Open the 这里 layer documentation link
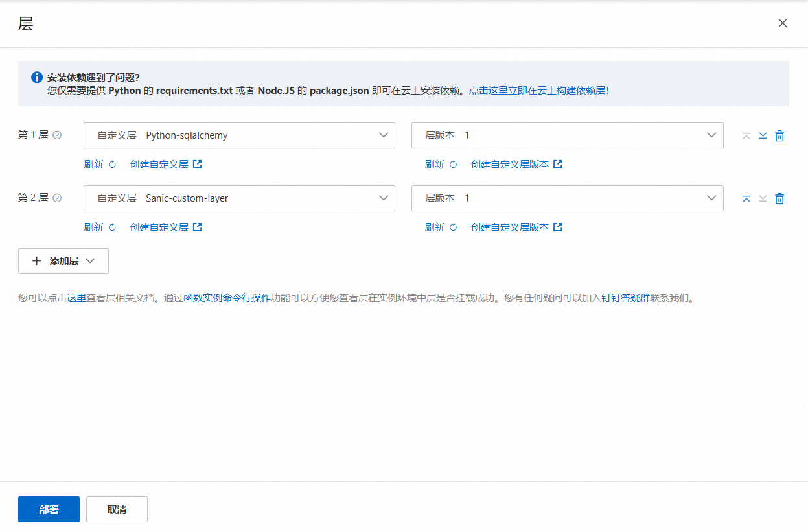Viewport: 808px width, 532px height. (x=76, y=299)
